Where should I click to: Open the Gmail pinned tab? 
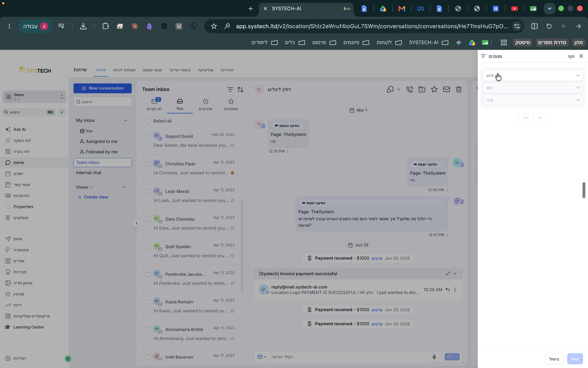click(402, 9)
